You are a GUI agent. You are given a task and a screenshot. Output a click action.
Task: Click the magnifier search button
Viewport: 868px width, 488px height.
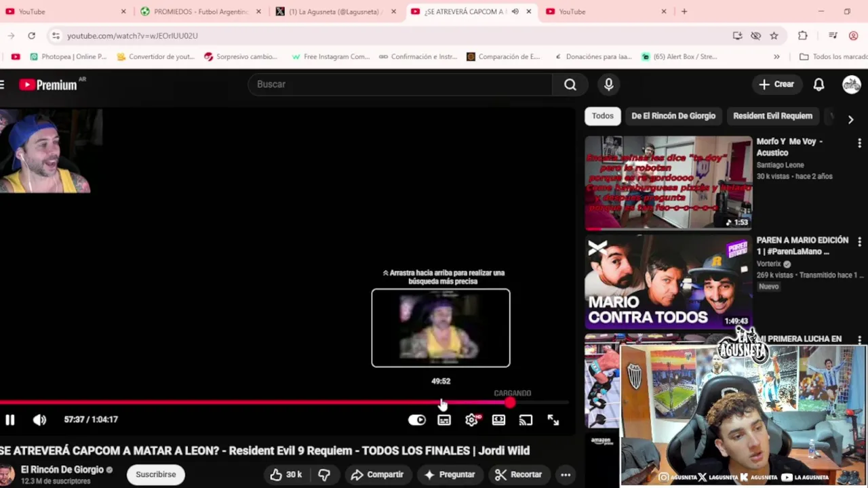(570, 84)
